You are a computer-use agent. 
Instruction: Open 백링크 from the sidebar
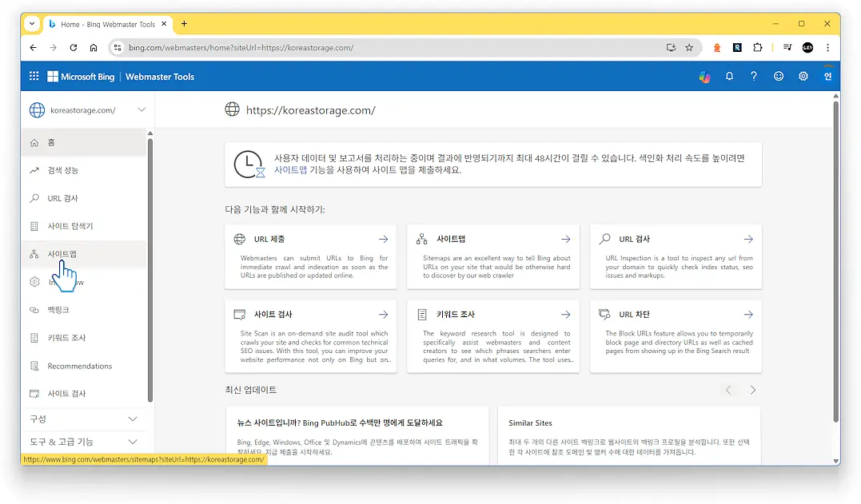[x=60, y=310]
